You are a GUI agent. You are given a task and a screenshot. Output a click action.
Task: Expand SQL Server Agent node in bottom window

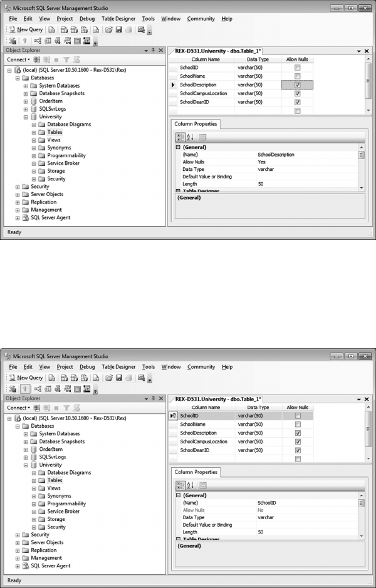point(18,566)
